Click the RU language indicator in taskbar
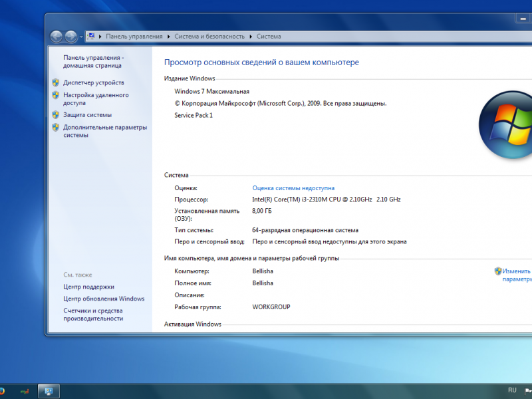 click(512, 390)
